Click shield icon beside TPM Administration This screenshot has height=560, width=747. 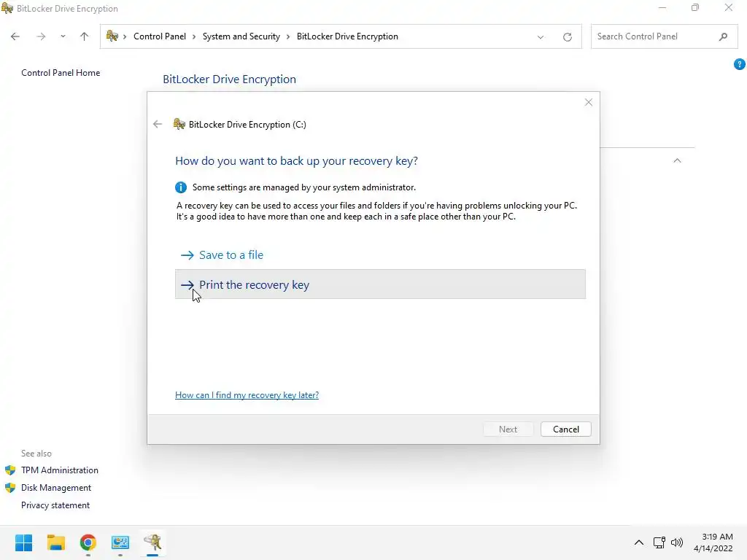[10, 470]
